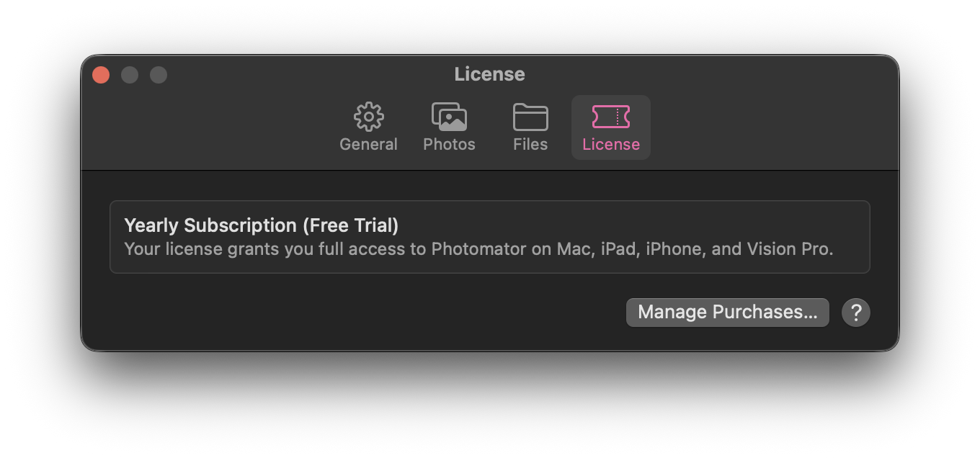Click the Photos stacked-images icon
The width and height of the screenshot is (980, 458).
click(x=449, y=117)
